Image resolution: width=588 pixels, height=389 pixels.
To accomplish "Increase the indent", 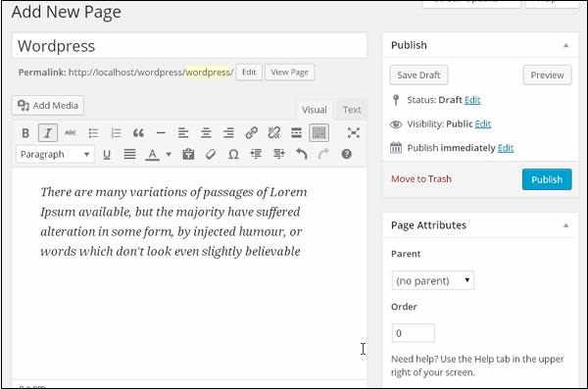I will coord(279,154).
